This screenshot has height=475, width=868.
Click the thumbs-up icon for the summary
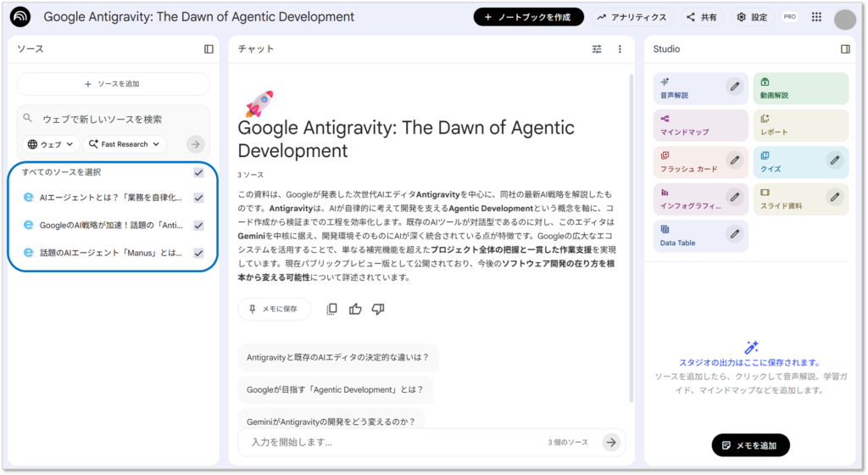[355, 309]
